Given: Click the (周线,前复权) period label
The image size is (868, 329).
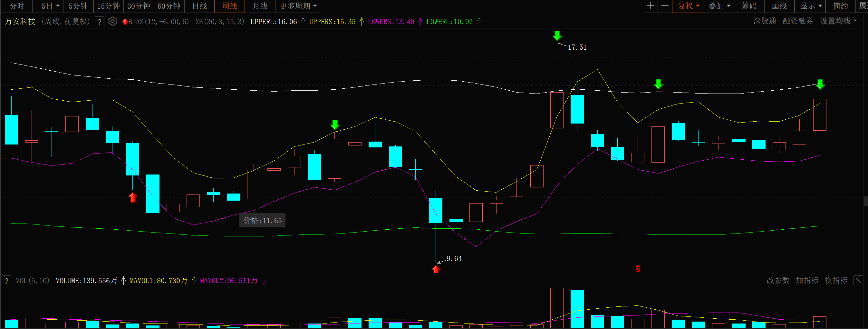Looking at the screenshot, I should click(x=66, y=22).
